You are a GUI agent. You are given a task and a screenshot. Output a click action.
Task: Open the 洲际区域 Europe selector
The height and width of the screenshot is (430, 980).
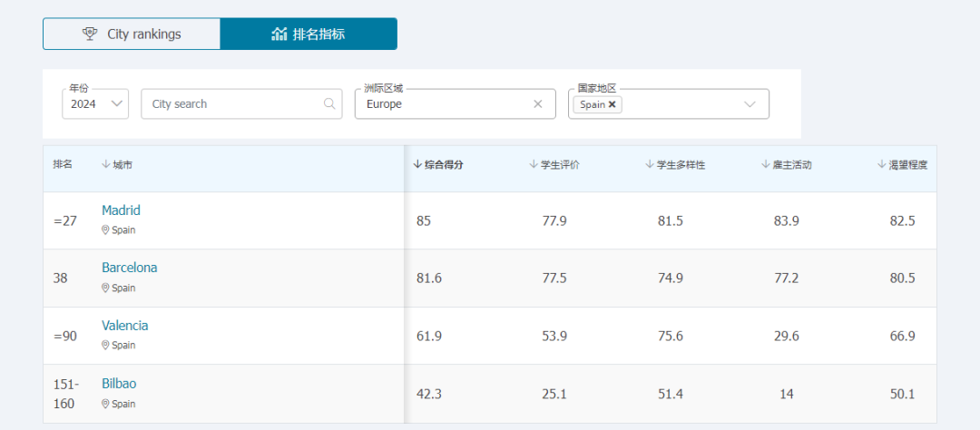(x=445, y=103)
